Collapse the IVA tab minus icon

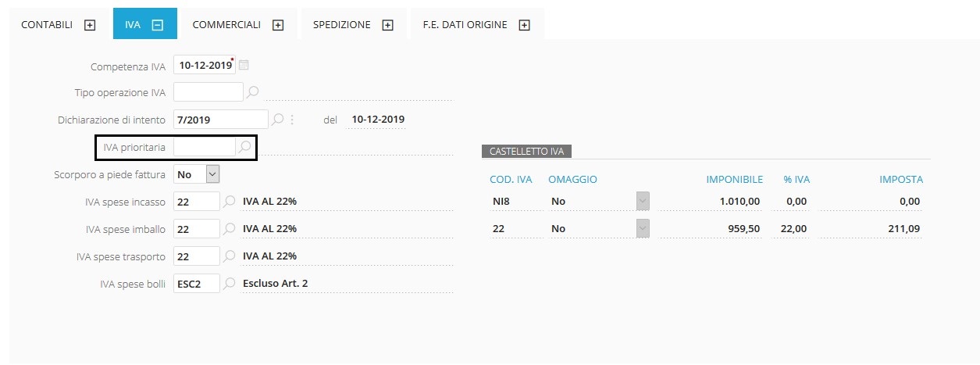[157, 25]
